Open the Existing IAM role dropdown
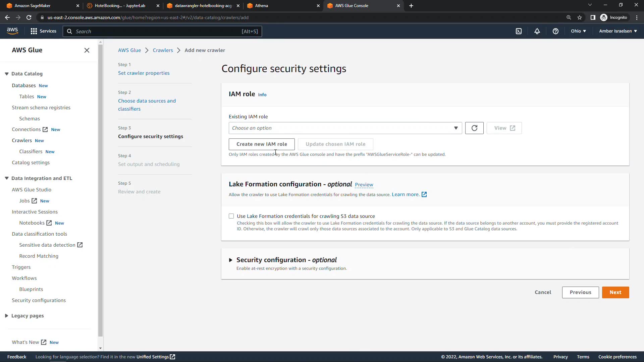Image resolution: width=644 pixels, height=362 pixels. 345,128
